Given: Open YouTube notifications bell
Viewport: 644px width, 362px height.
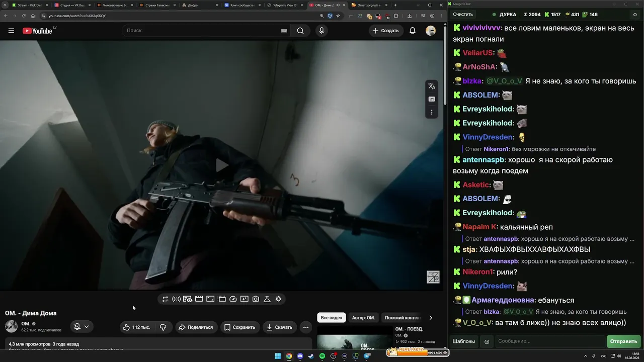Looking at the screenshot, I should [x=413, y=31].
